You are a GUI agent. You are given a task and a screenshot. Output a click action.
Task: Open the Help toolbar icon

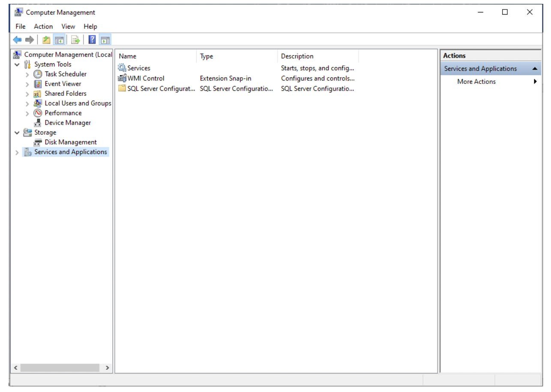92,40
